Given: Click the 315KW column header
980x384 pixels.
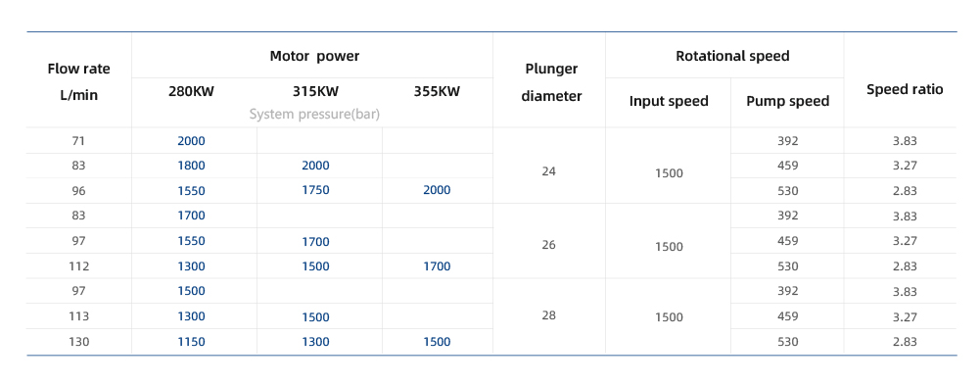Looking at the screenshot, I should click(x=315, y=91).
